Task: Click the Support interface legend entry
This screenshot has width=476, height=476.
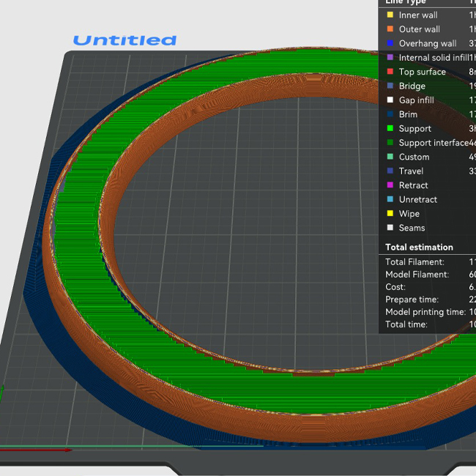Action: (x=433, y=143)
